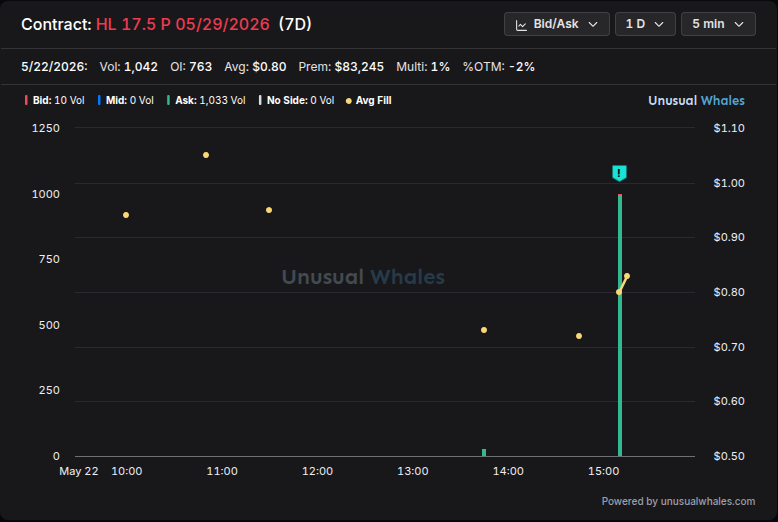Click the avg fill dot near $1.05
This screenshot has width=778, height=522.
click(206, 155)
